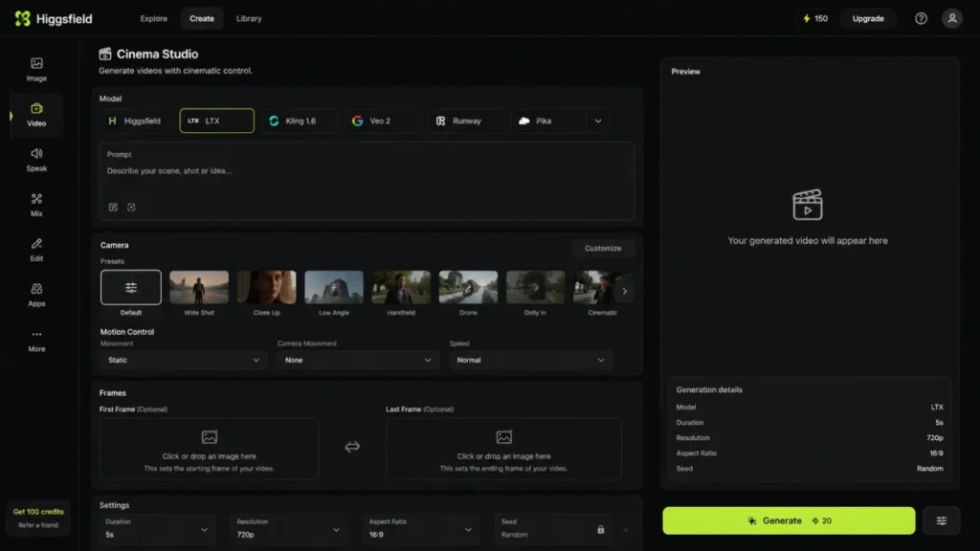Open the Image tool in sidebar

pyautogui.click(x=36, y=69)
